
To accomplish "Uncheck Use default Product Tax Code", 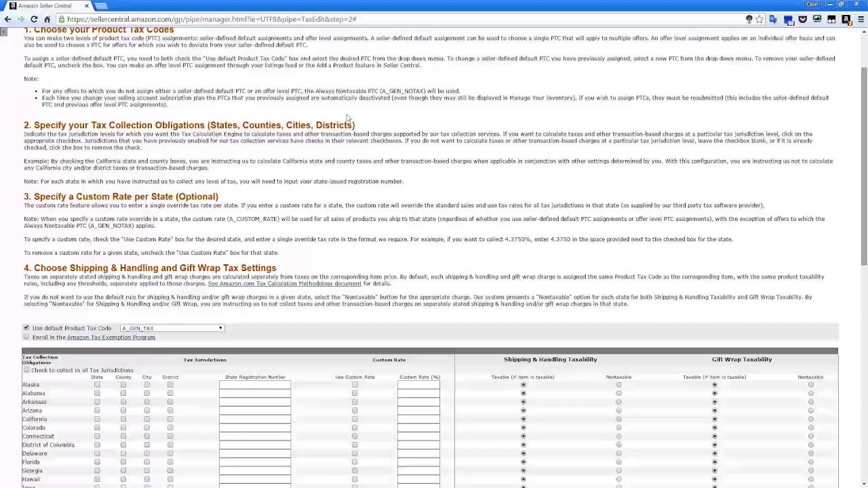I will (26, 327).
